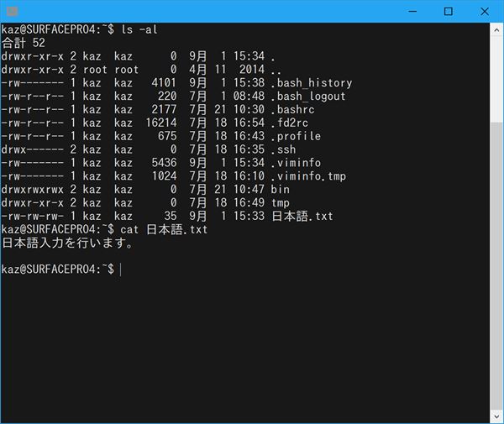Click the terminal window icon in title bar
504x424 pixels.
pyautogui.click(x=12, y=12)
